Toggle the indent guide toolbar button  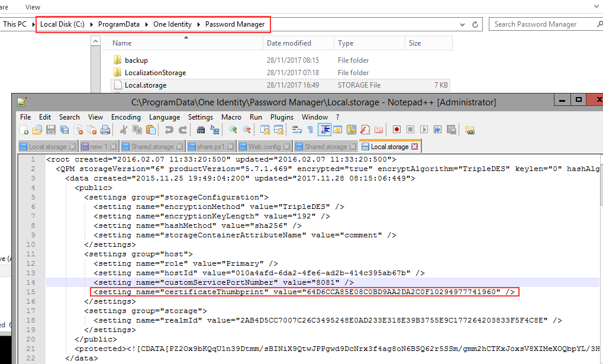[324, 130]
